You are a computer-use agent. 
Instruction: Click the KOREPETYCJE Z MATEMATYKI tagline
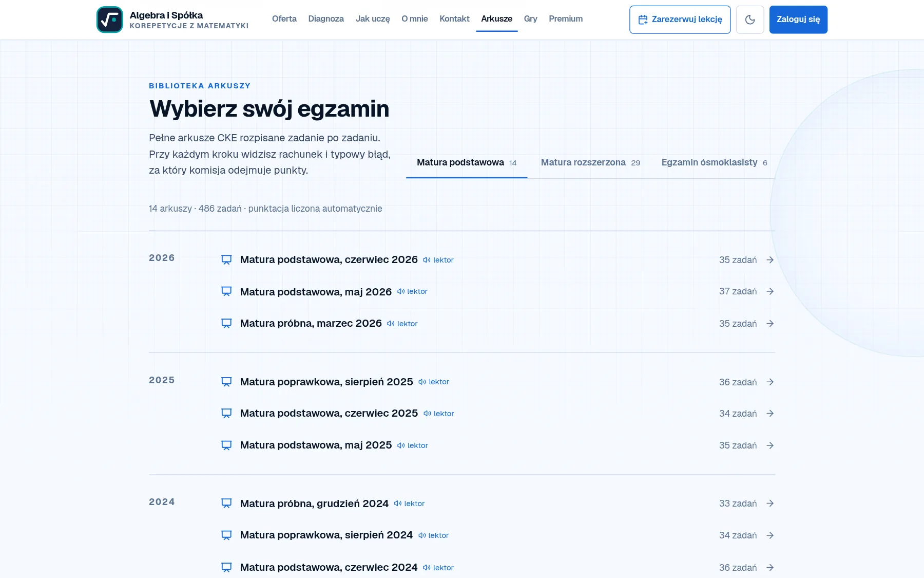[x=189, y=26]
